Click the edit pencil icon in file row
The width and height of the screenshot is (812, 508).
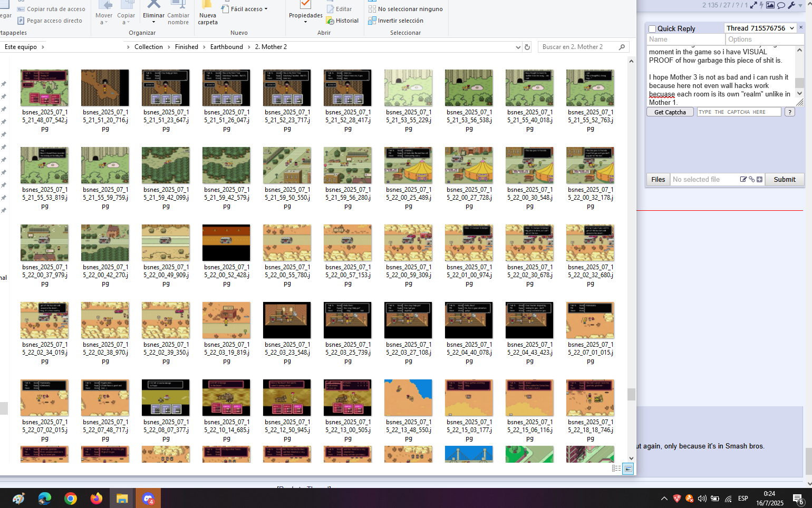click(x=743, y=179)
